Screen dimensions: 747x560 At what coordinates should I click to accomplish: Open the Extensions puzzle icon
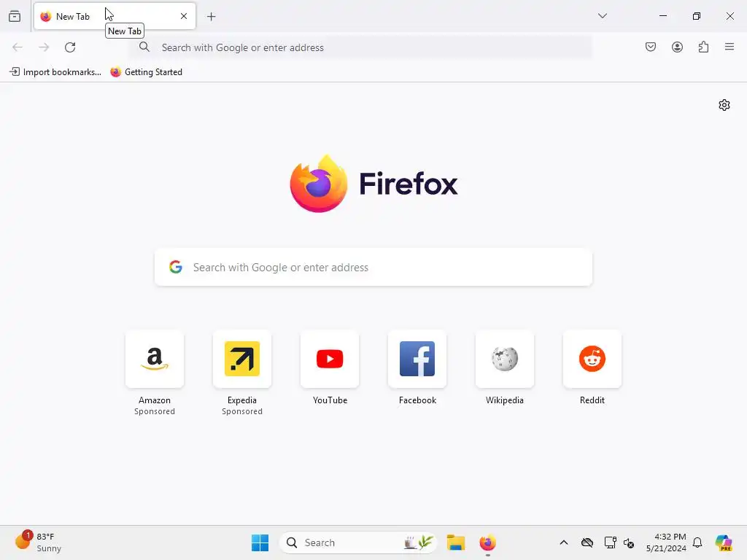tap(703, 47)
